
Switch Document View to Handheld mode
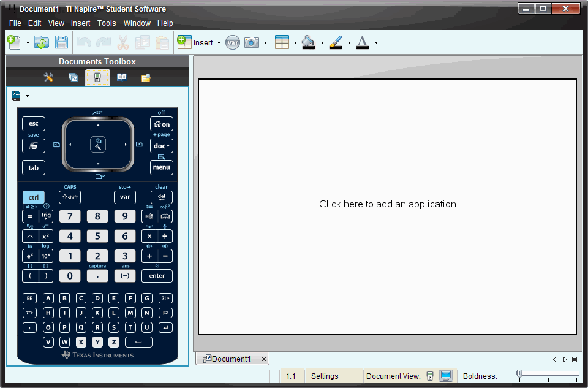click(x=431, y=376)
